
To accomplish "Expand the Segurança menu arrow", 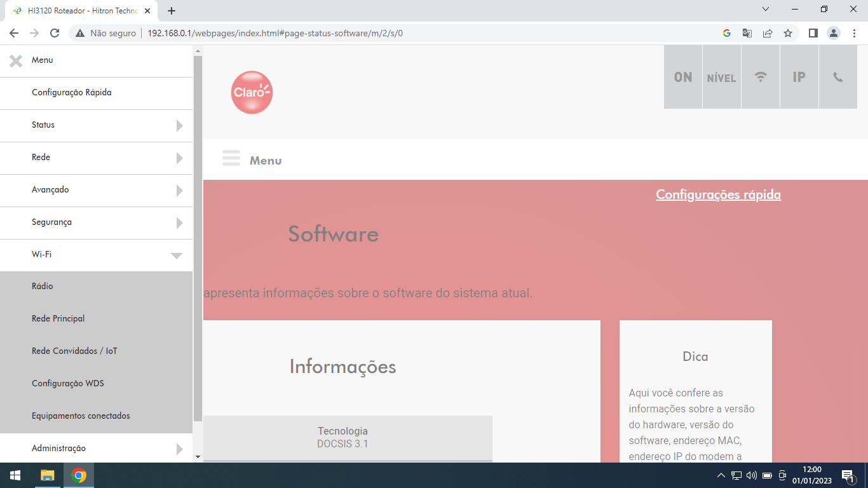I will (x=180, y=223).
